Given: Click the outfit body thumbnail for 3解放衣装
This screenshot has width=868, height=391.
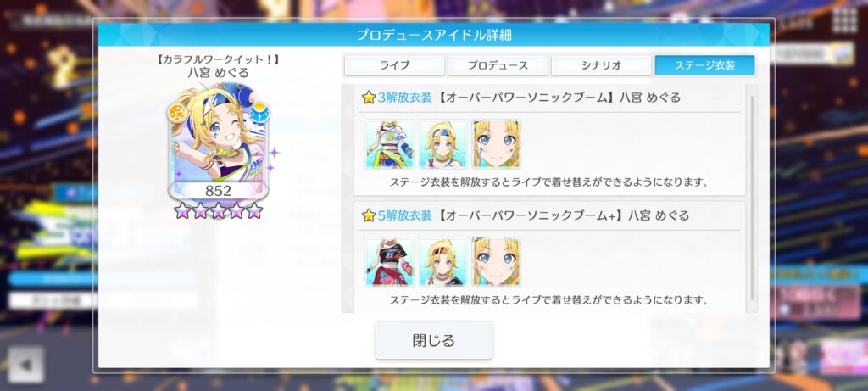Looking at the screenshot, I should [x=389, y=144].
